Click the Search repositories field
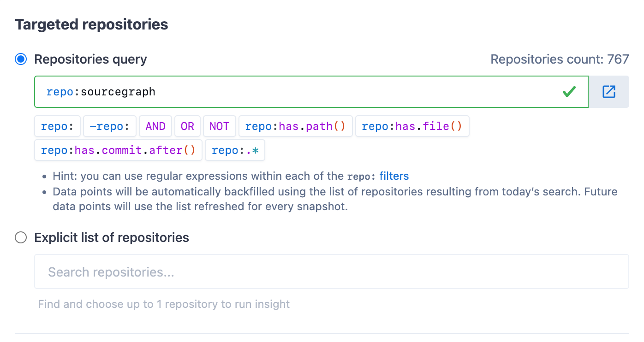Viewport: 644px width, 342px height. tap(332, 272)
